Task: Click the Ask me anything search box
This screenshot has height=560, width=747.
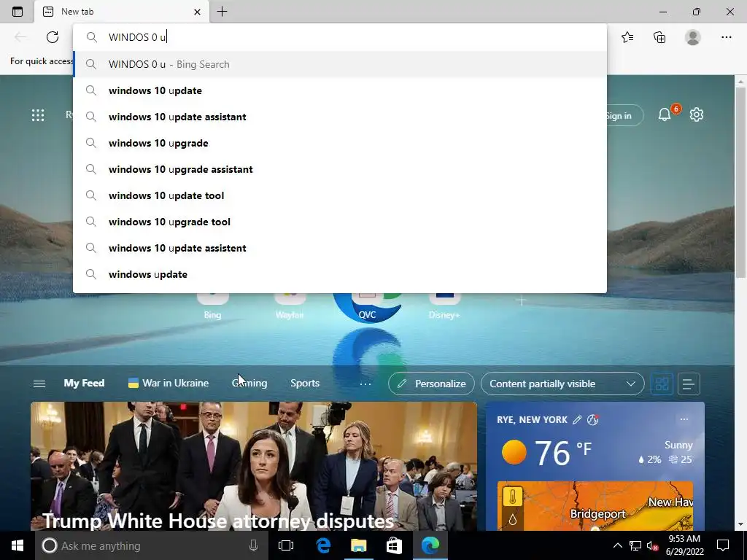Action: point(151,545)
